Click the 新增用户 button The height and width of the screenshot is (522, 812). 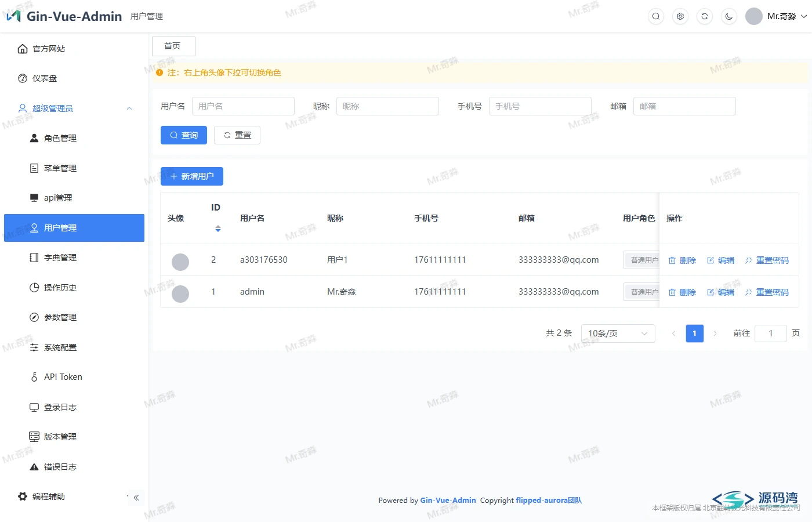click(192, 176)
